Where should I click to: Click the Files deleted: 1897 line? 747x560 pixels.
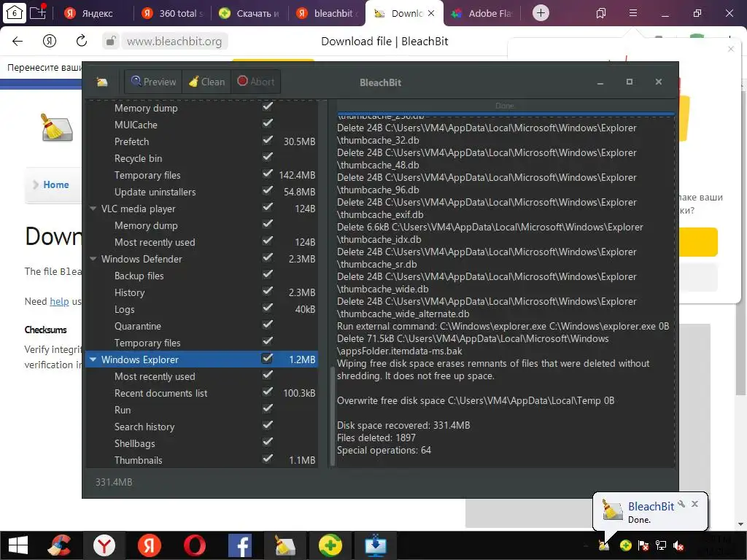pyautogui.click(x=376, y=437)
